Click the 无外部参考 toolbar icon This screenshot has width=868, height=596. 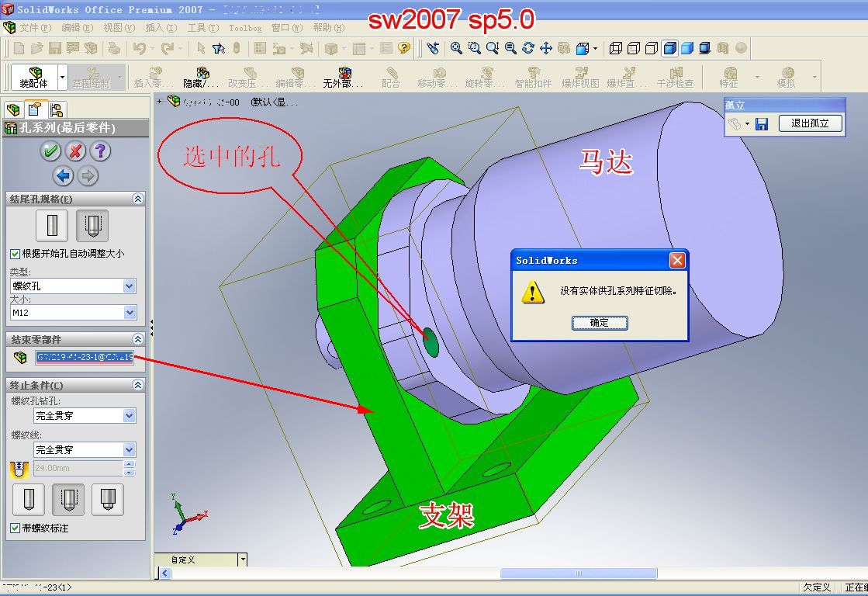click(x=343, y=77)
